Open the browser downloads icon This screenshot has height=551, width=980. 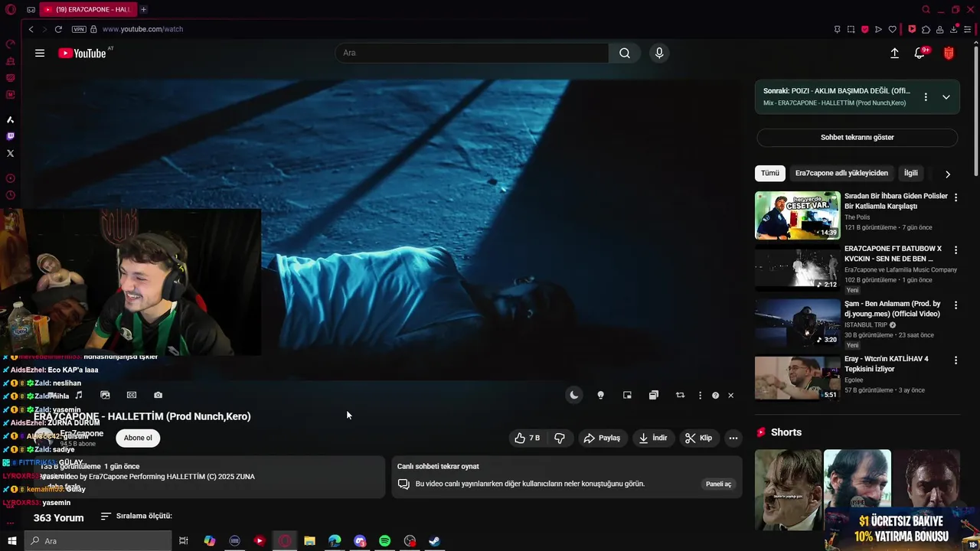(953, 29)
